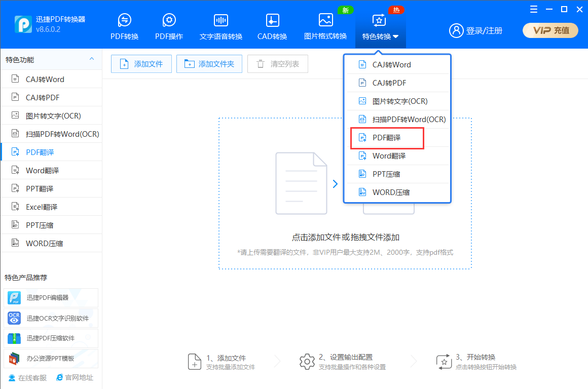588x389 pixels.
Task: Select CAJ转PDF in the sidebar
Action: (x=51, y=97)
